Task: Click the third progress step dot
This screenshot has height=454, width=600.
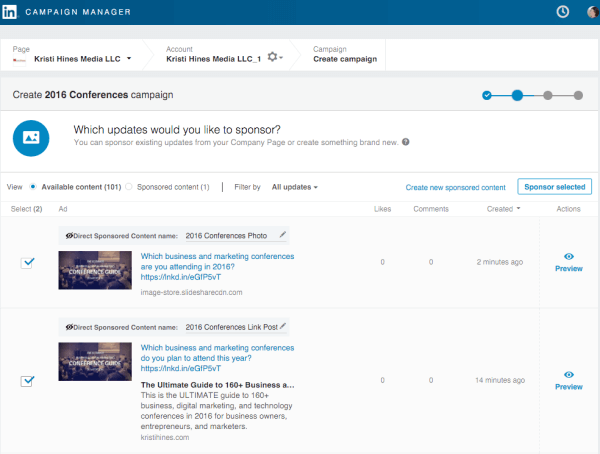Action: (x=548, y=95)
